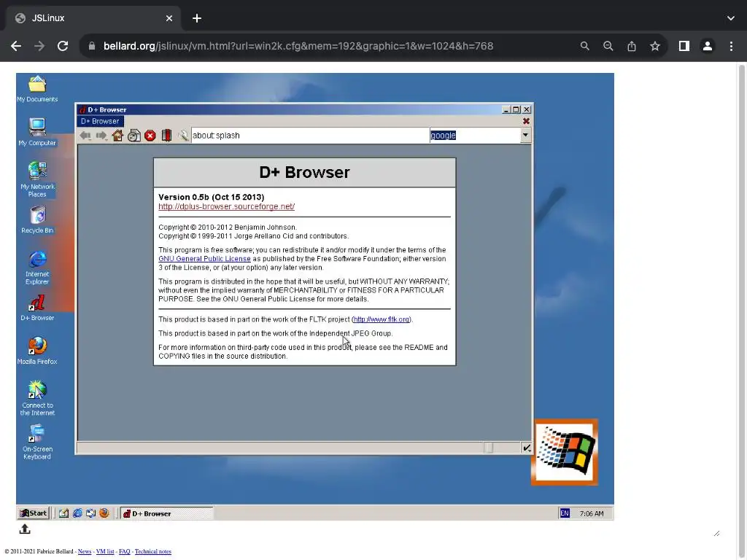Select the JSLinux tab in Chrome
Image resolution: width=747 pixels, height=560 pixels.
click(93, 18)
